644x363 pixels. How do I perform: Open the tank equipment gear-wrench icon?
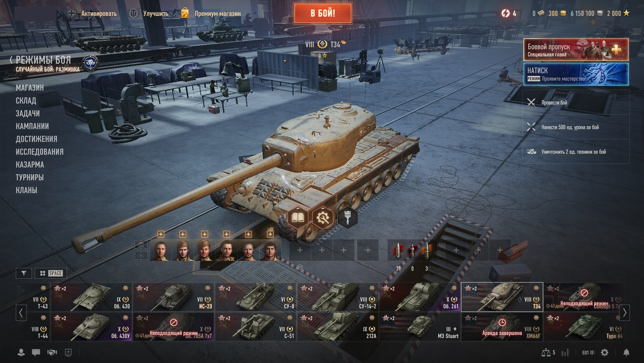coord(323,218)
